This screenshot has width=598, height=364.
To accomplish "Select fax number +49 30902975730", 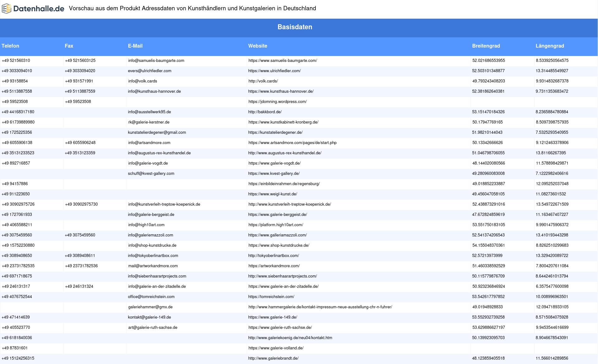I will (81, 204).
